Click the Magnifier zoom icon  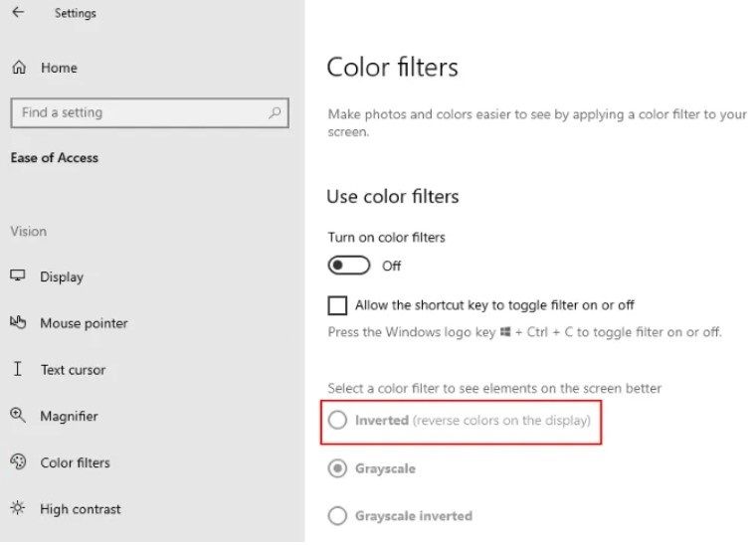pyautogui.click(x=18, y=415)
